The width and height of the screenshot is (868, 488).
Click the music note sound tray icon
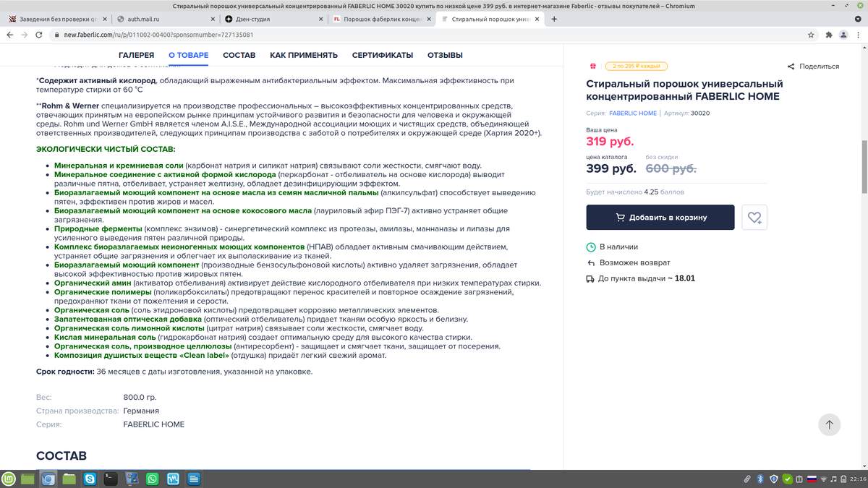(834, 479)
